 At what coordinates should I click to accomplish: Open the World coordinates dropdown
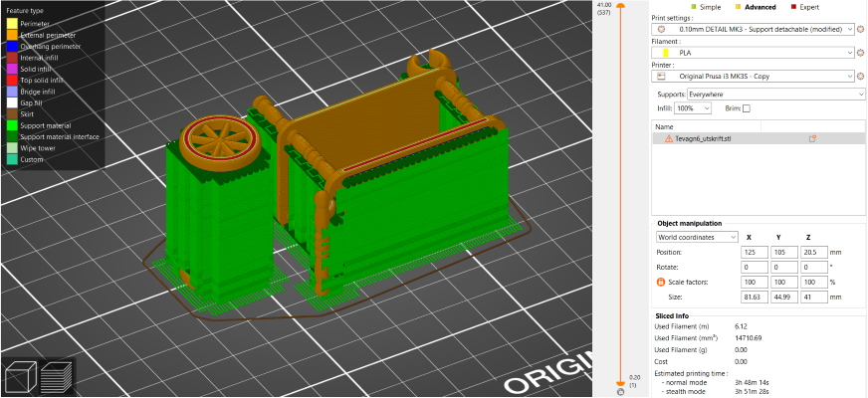[x=695, y=237]
